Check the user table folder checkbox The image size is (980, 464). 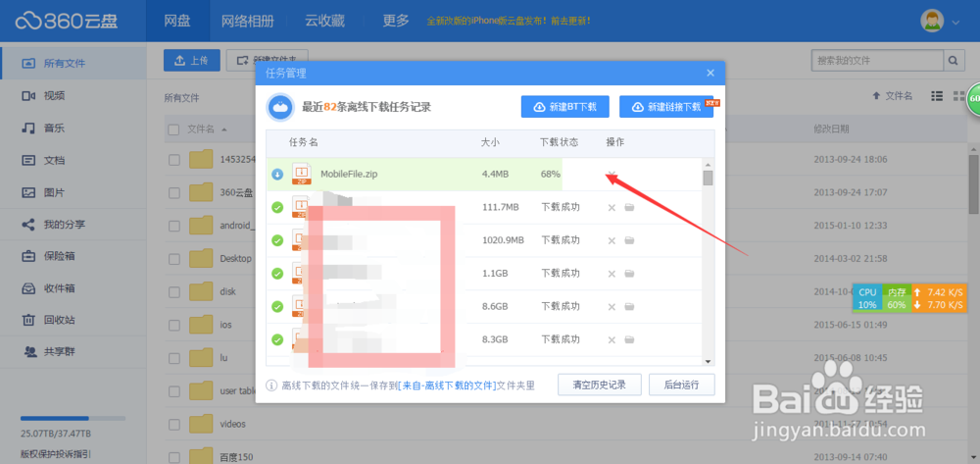coord(174,390)
